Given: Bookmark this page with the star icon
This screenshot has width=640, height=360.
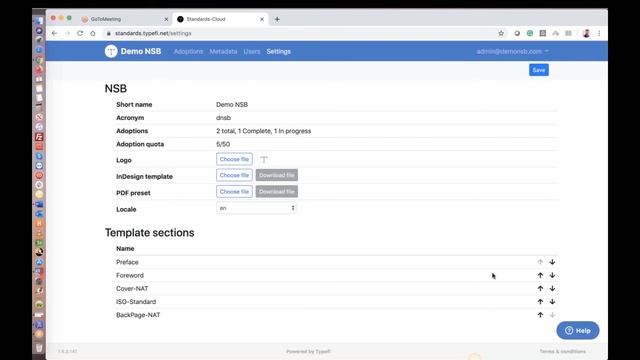Looking at the screenshot, I should click(x=501, y=33).
